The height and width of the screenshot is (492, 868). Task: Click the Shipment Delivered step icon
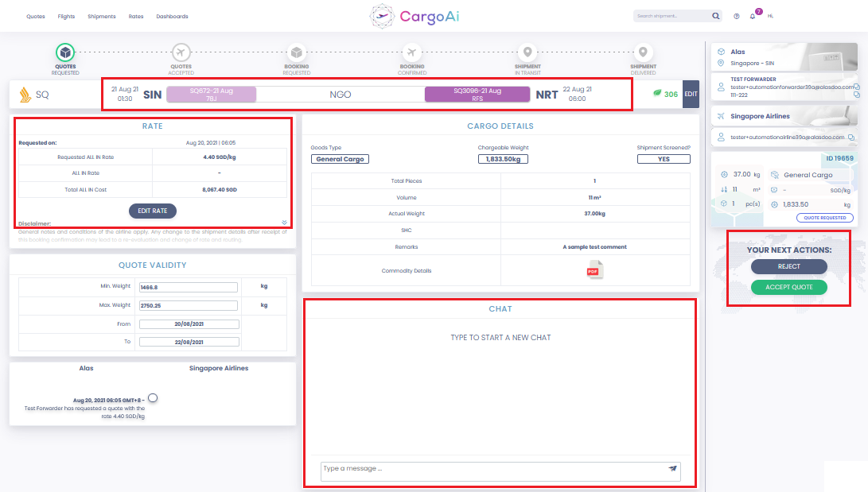[x=643, y=52]
